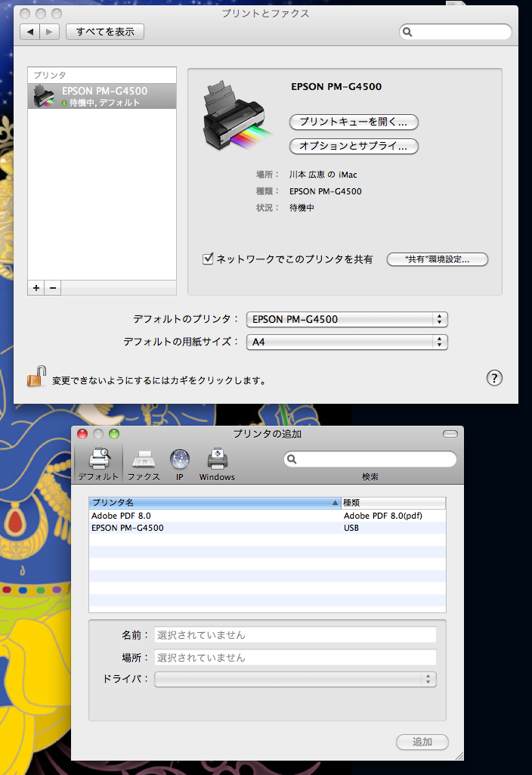Viewport: 532px width, 775px height.
Task: Select Windows toolbar icon
Action: pyautogui.click(x=217, y=464)
